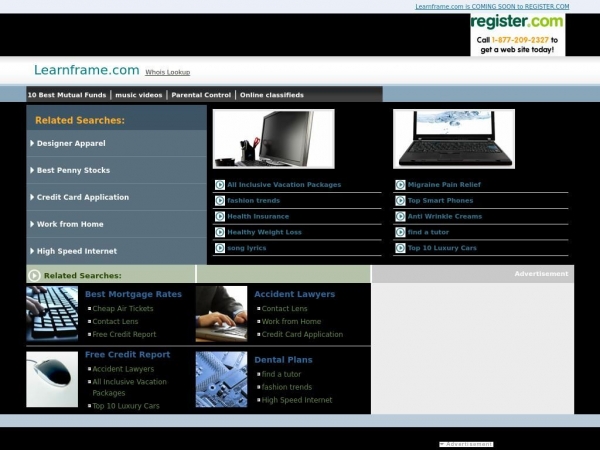Open the Healthy Weight Loss link
This screenshot has height=450, width=600.
(x=264, y=232)
